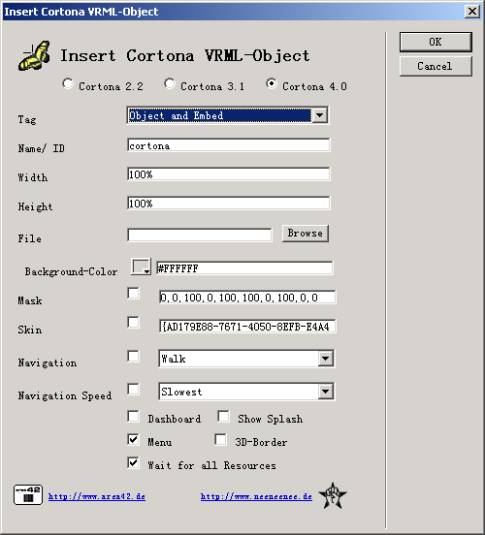The image size is (485, 535).
Task: Enable the Skin checkbox
Action: pyautogui.click(x=133, y=322)
